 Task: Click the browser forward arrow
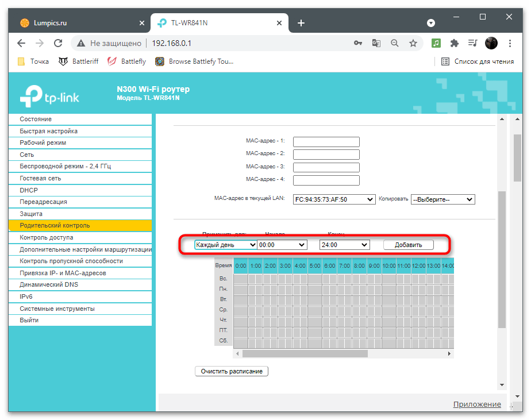pyautogui.click(x=40, y=43)
